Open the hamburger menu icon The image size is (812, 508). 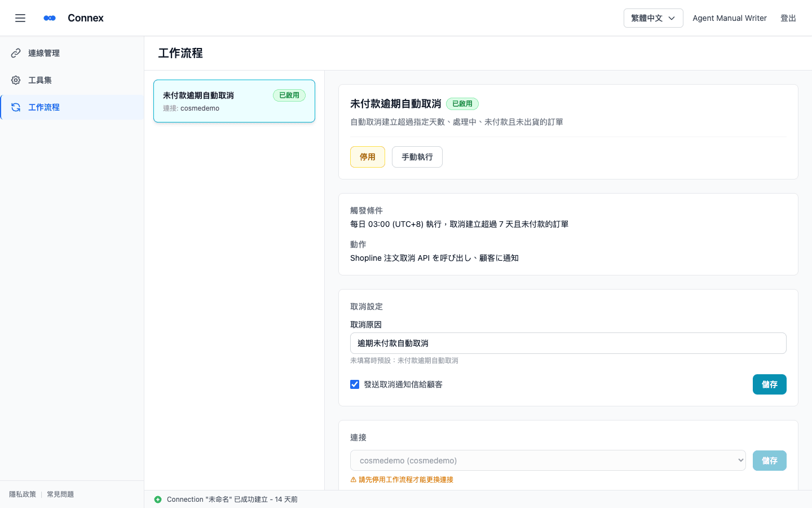pos(20,18)
